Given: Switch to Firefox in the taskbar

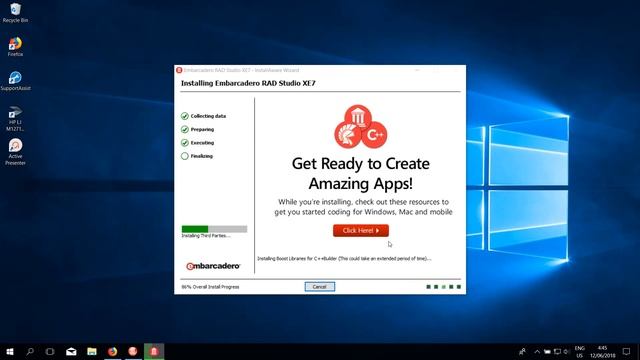Looking at the screenshot, I should tap(113, 351).
